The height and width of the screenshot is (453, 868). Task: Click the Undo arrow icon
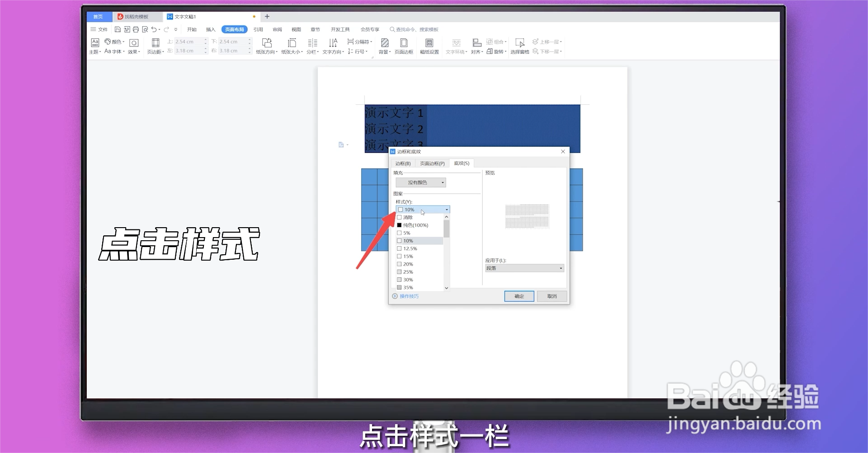154,29
